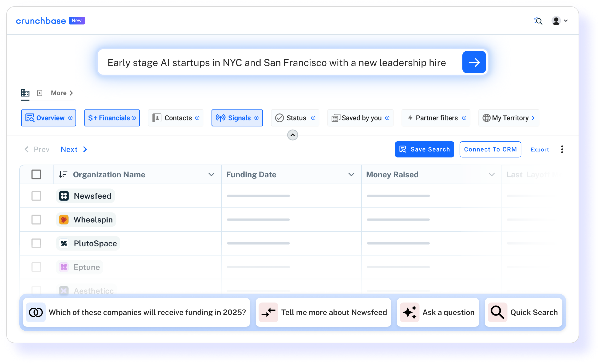Ask which companies will receive funding in 2025
This screenshot has height=364, width=600.
(137, 312)
